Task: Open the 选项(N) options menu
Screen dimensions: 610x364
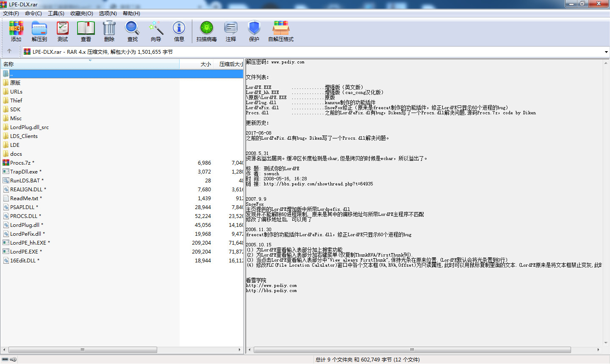Action: click(108, 14)
